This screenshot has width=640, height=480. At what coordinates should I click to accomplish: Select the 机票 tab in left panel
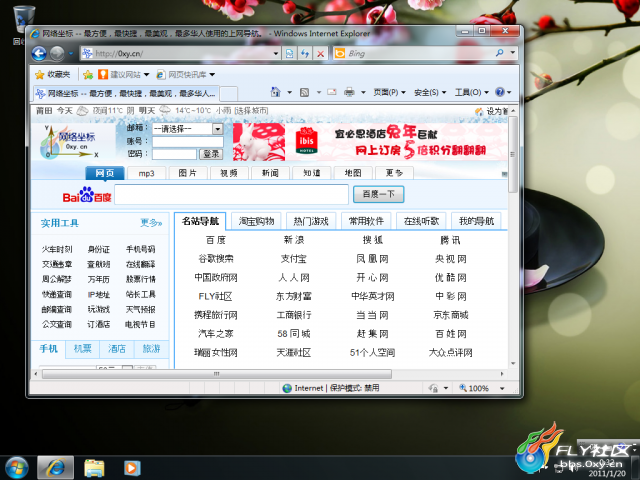click(x=82, y=349)
